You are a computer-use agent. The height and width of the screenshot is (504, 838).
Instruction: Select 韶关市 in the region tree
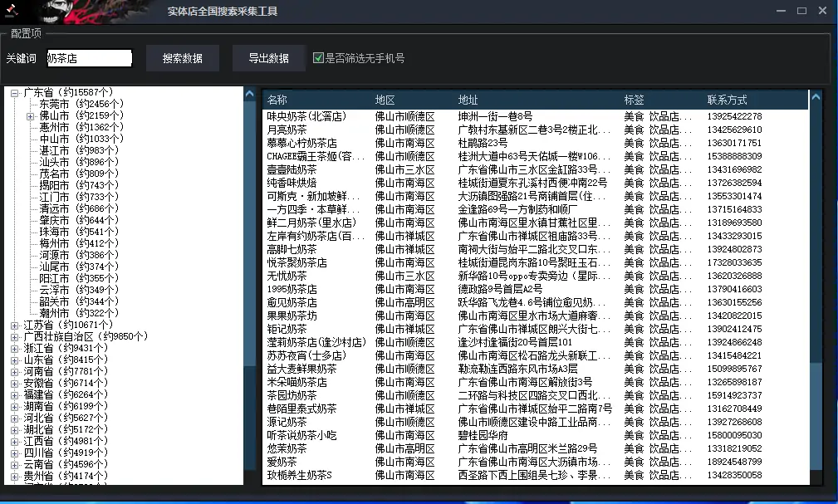(x=79, y=301)
